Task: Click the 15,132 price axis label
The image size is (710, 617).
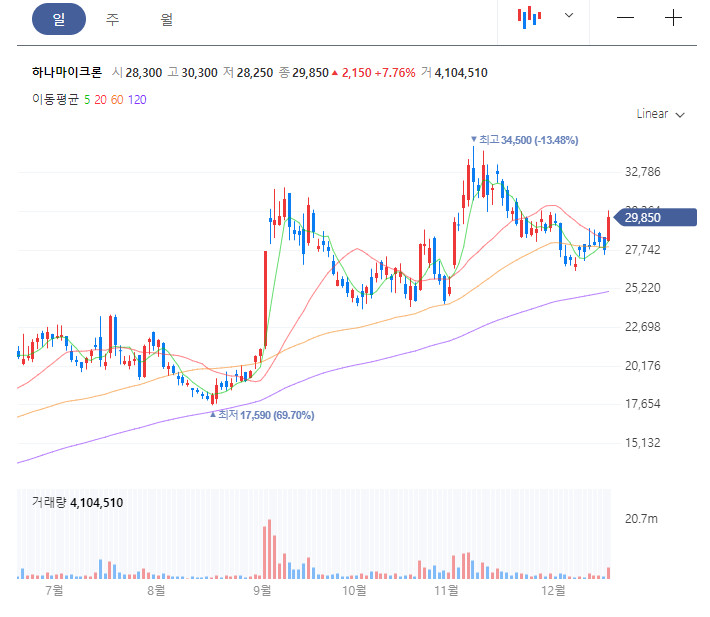Action: click(643, 443)
